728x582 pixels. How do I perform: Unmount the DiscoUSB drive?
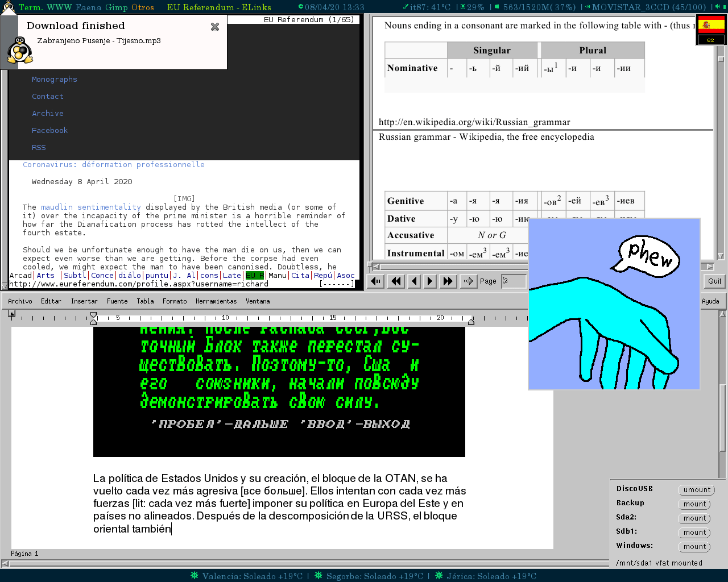696,490
